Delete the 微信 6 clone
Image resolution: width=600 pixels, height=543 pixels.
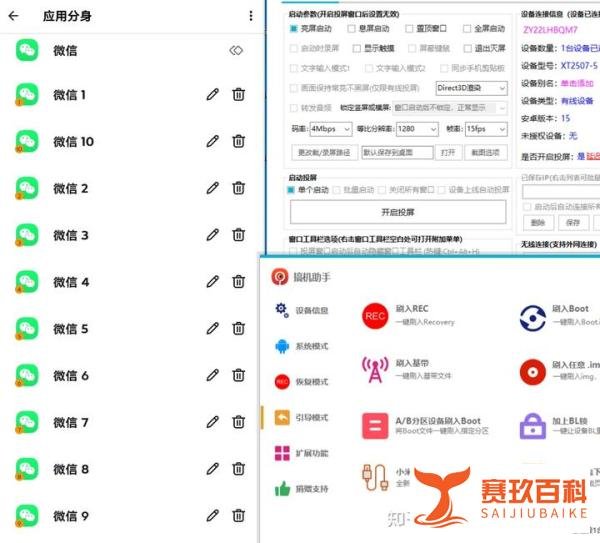coord(238,375)
